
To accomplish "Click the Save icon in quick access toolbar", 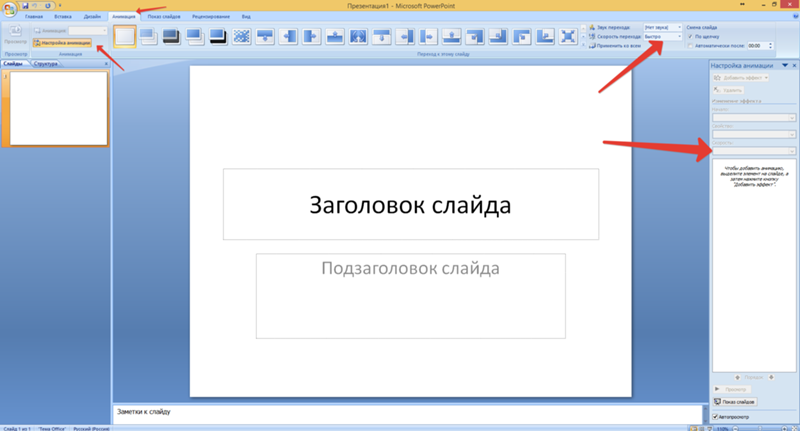I will coord(25,6).
